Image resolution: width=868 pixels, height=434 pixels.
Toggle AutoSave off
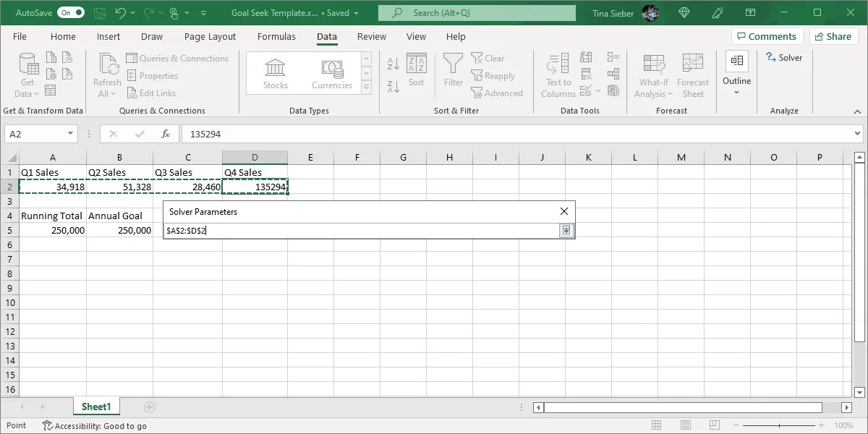[x=69, y=12]
